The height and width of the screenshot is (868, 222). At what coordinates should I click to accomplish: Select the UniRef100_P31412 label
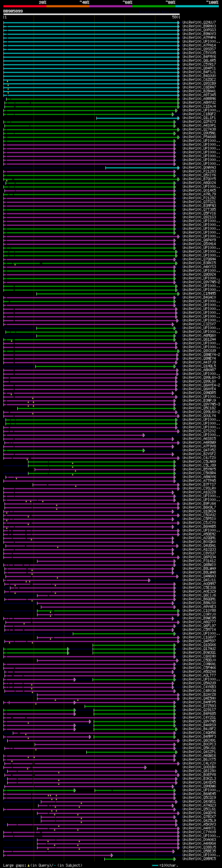point(199,561)
